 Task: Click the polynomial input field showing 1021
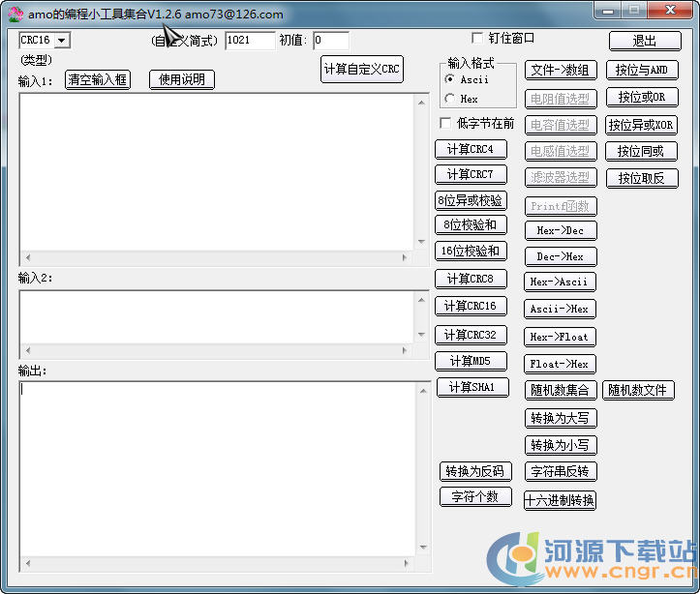click(x=250, y=41)
